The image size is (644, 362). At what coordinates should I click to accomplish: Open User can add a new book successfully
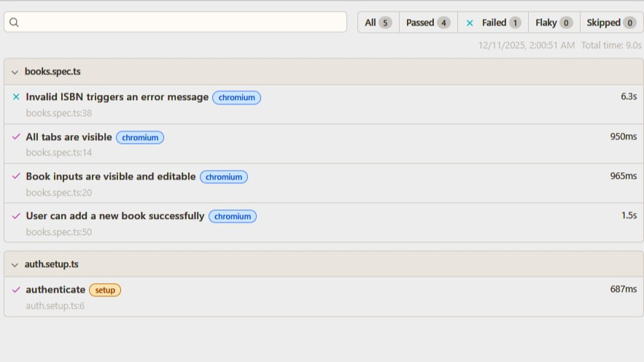[115, 216]
